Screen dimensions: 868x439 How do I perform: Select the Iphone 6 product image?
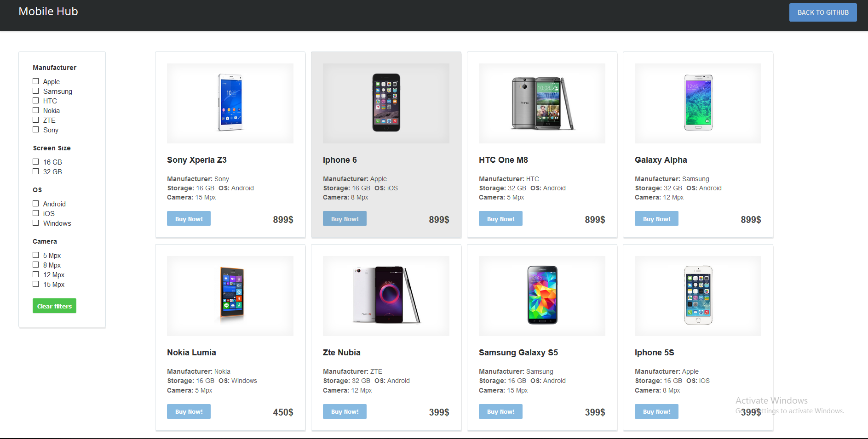pos(386,103)
